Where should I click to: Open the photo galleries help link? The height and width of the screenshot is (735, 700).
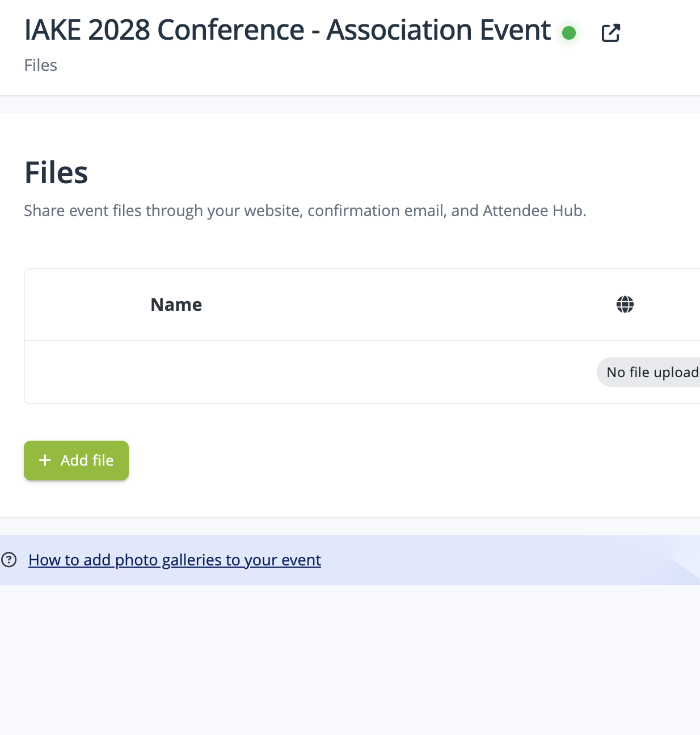[175, 560]
